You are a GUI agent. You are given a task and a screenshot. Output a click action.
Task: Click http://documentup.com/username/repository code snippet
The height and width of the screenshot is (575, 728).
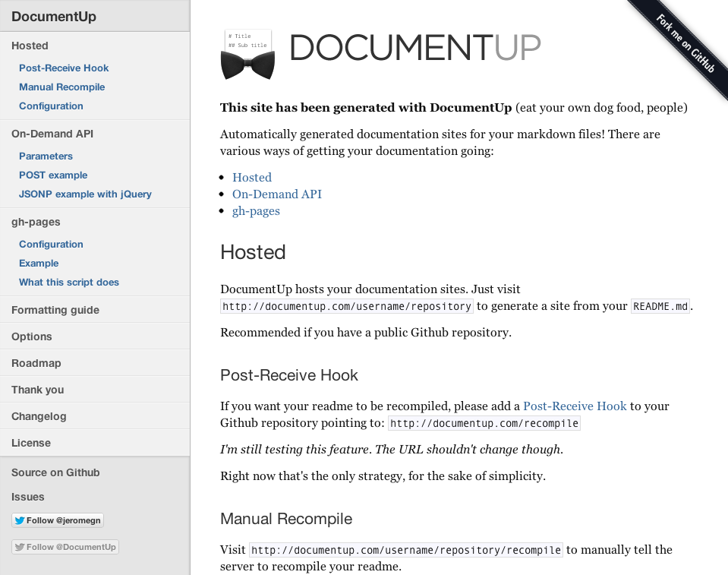coord(347,307)
